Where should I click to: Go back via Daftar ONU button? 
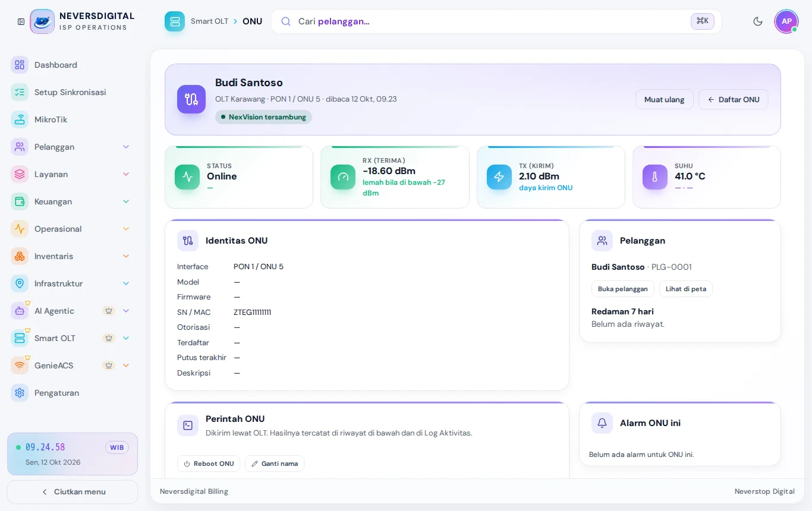pos(734,99)
